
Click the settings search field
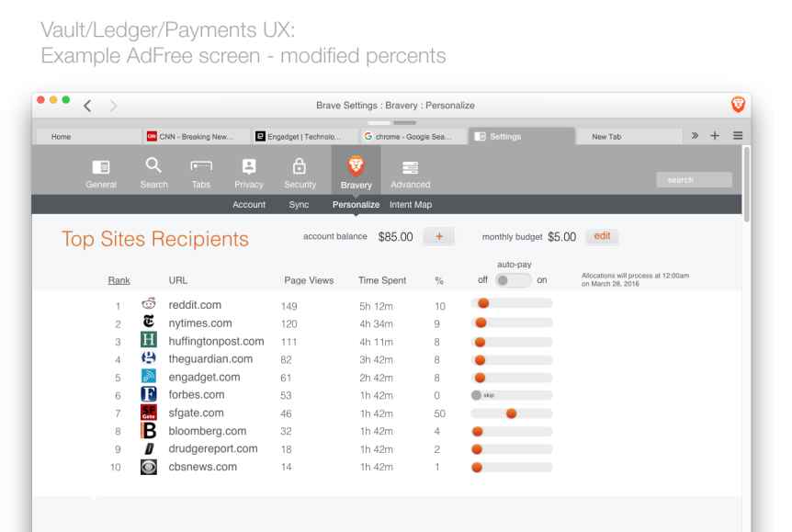click(x=694, y=179)
